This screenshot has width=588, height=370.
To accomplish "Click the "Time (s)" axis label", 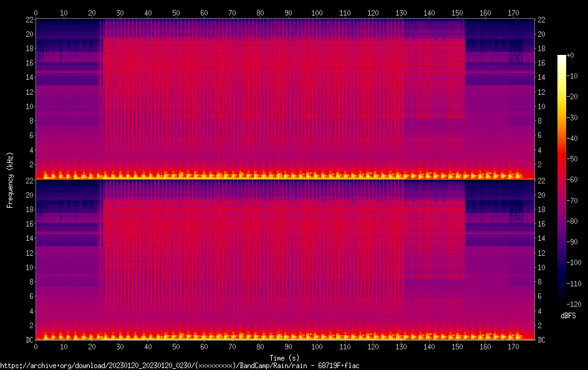I will tap(285, 358).
